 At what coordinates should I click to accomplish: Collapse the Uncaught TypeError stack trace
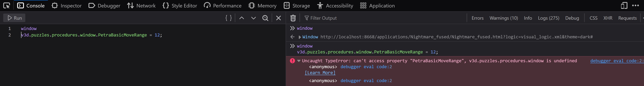pos(299,61)
